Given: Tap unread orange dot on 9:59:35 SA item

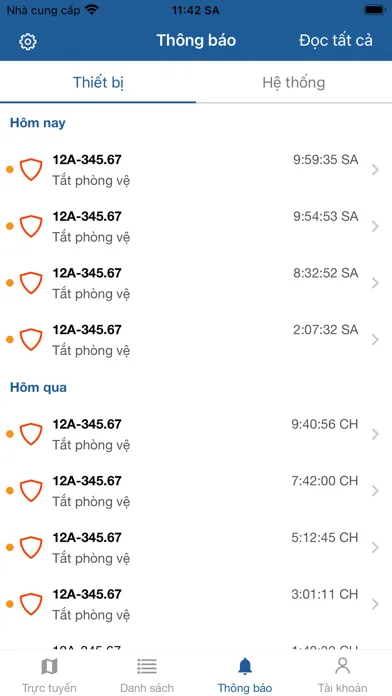Looking at the screenshot, I should pos(10,170).
